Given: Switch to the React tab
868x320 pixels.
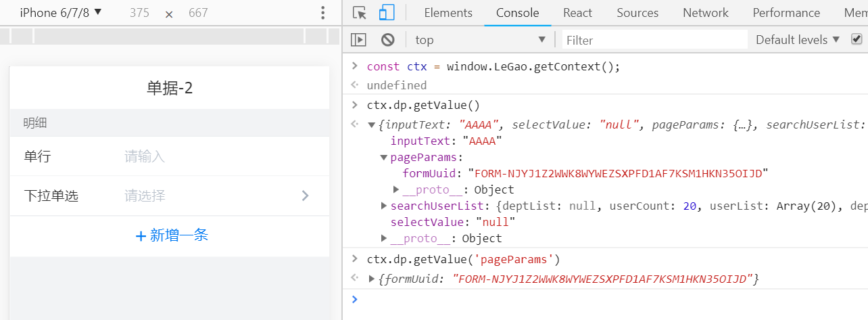Looking at the screenshot, I should 577,13.
